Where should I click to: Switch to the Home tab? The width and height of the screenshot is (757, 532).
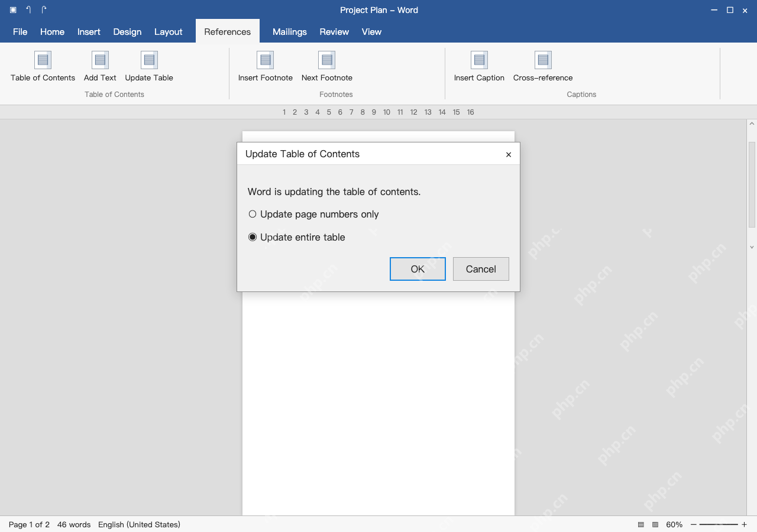click(52, 32)
